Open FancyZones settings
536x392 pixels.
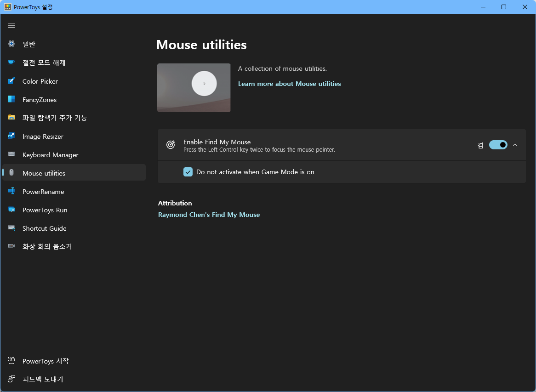tap(74, 99)
